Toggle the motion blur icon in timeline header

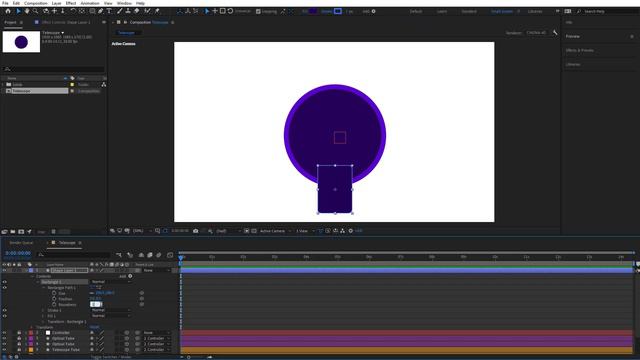(158, 255)
